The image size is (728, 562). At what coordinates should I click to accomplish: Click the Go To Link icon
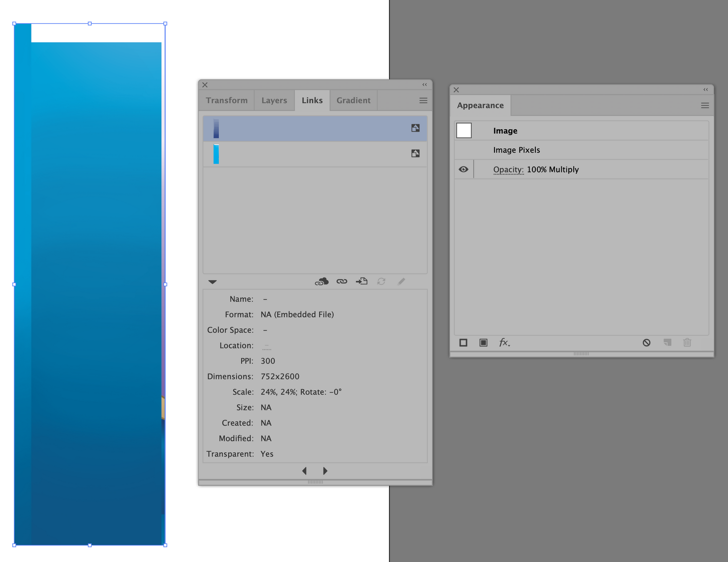pyautogui.click(x=361, y=281)
